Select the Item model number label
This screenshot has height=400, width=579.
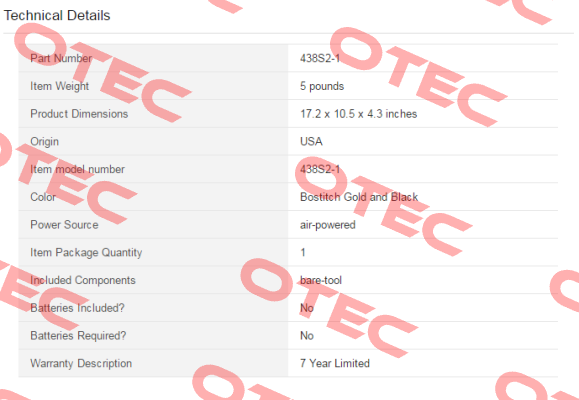(x=77, y=169)
